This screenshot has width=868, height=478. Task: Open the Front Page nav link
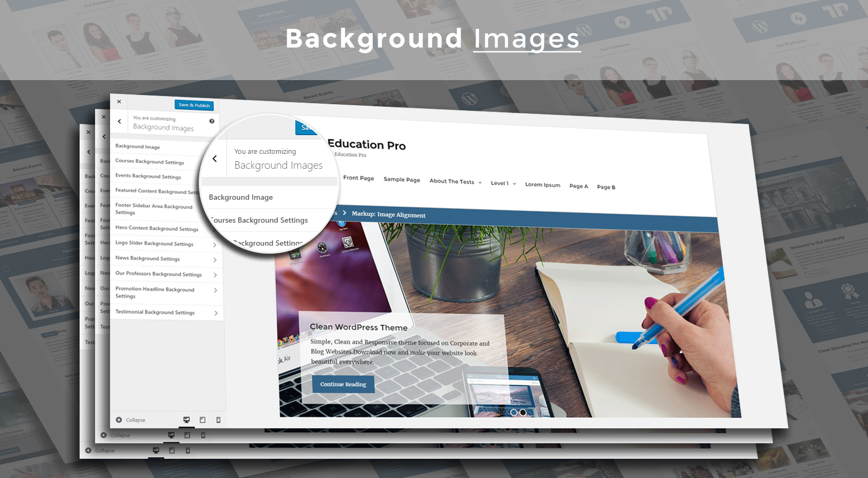pos(358,178)
